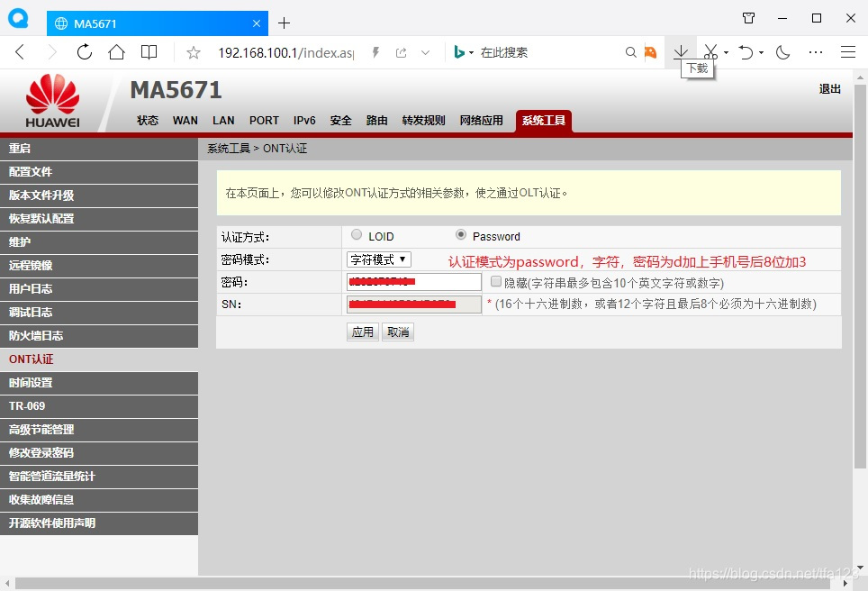Open the hamburger main menu icon
868x591 pixels.
coord(848,52)
